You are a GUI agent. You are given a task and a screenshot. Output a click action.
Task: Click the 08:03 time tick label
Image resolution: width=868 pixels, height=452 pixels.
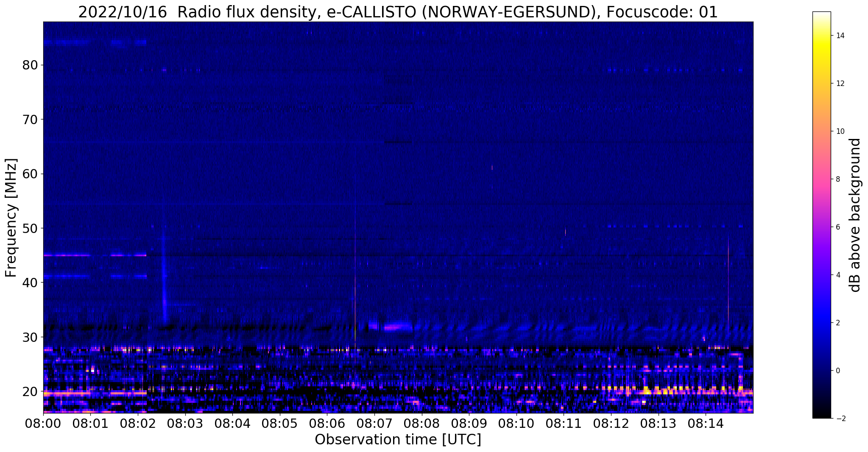click(x=185, y=423)
